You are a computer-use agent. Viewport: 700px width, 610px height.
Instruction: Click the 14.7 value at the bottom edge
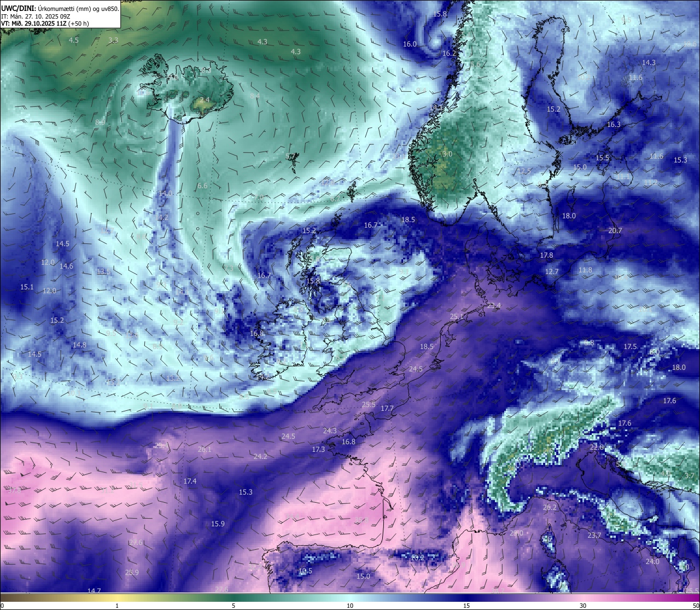[x=94, y=591]
